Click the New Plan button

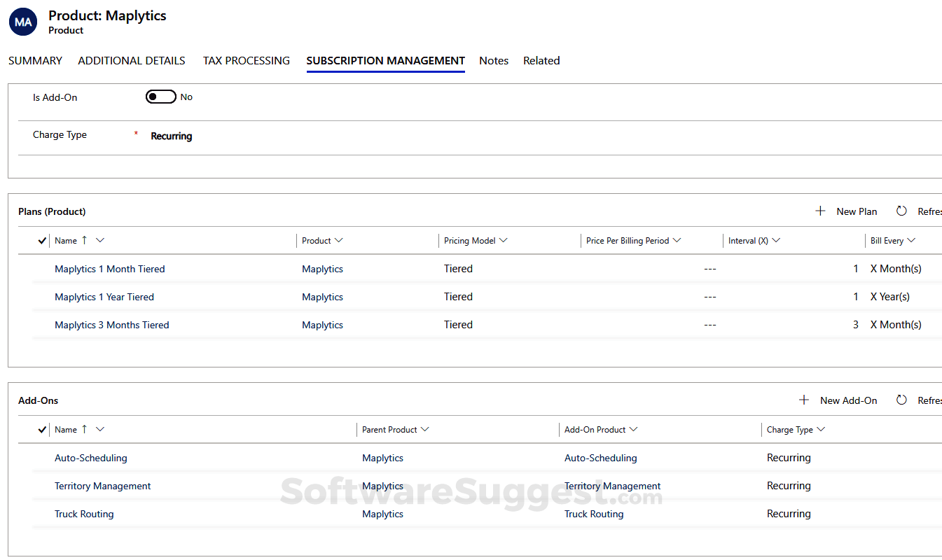coord(856,211)
